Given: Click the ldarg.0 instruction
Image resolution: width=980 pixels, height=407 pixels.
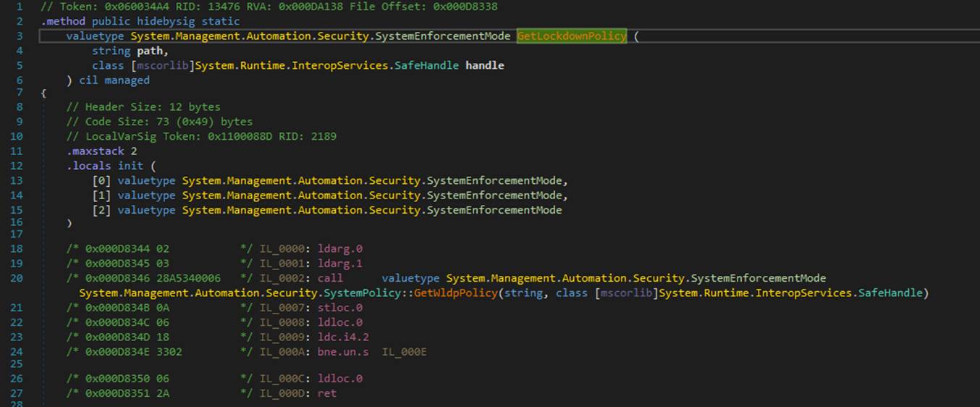Looking at the screenshot, I should tap(340, 248).
